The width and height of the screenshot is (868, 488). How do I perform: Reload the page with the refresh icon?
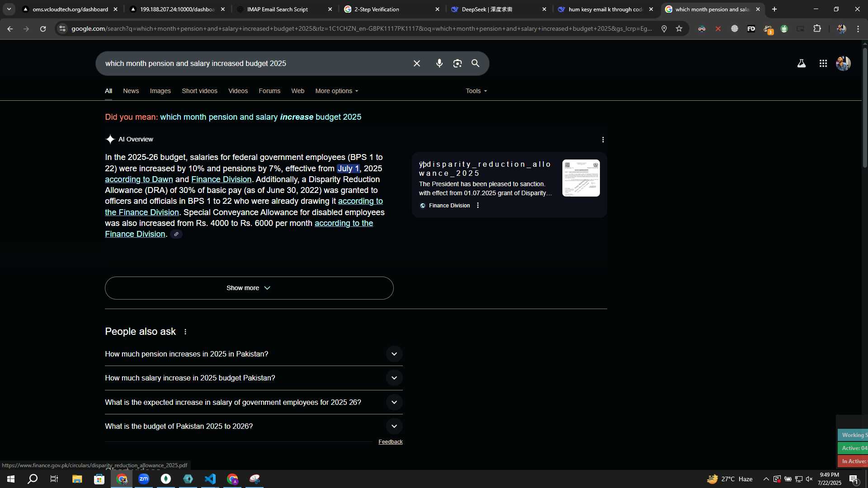point(42,28)
